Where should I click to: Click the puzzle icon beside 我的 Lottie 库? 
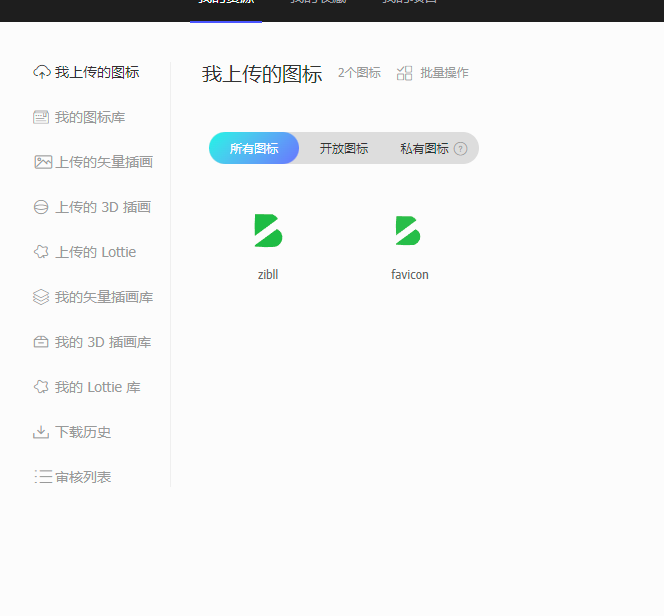coord(42,387)
